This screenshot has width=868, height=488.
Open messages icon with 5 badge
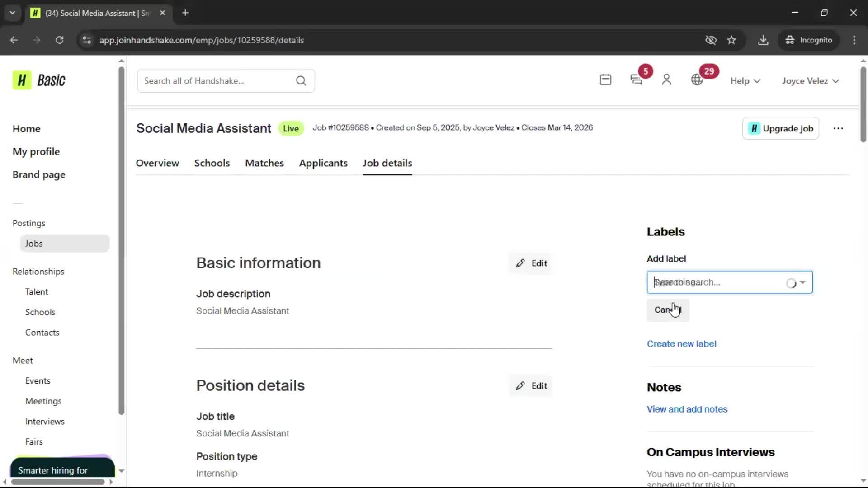coord(636,80)
